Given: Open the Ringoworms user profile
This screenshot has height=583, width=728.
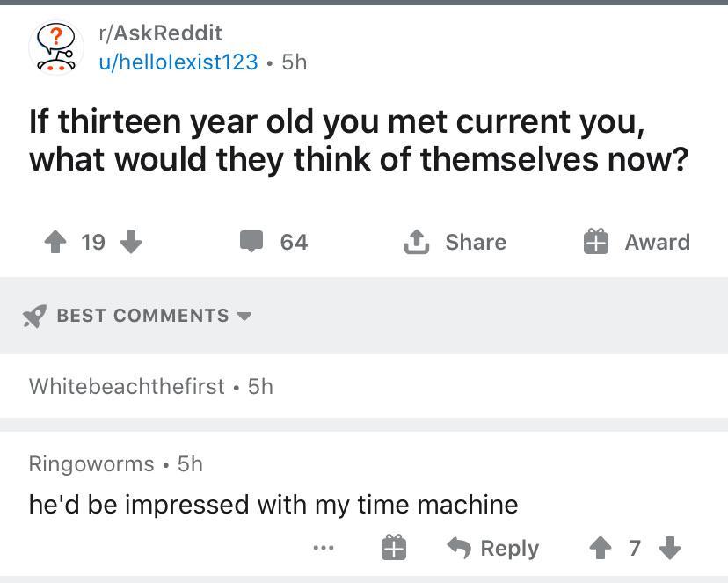Looking at the screenshot, I should [91, 463].
